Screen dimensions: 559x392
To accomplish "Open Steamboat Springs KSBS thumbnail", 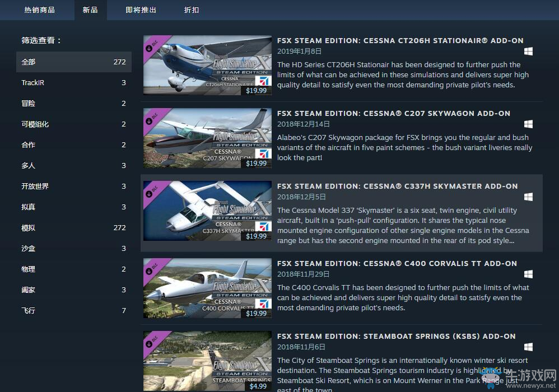I will [x=207, y=361].
